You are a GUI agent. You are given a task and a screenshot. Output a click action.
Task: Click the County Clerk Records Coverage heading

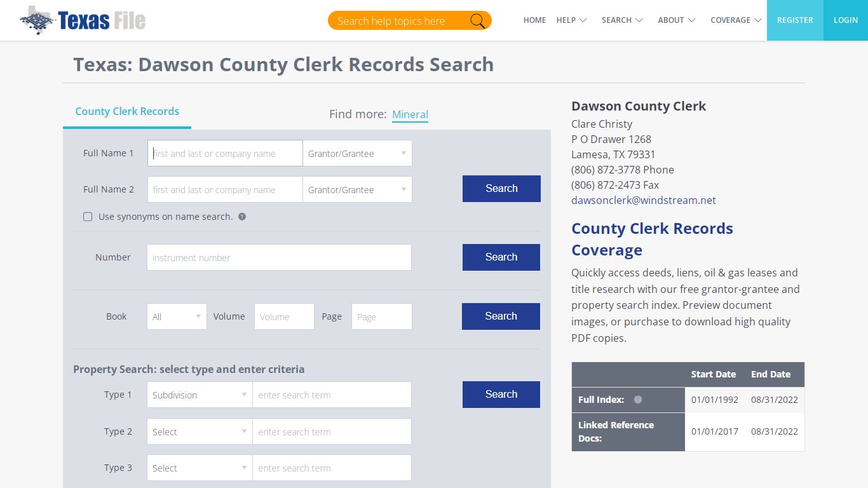coord(652,239)
